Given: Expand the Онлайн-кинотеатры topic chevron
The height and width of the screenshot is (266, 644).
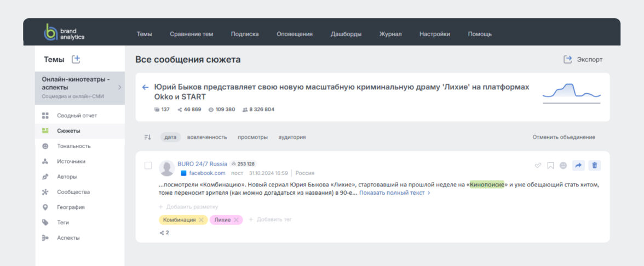Looking at the screenshot, I should pos(119,87).
